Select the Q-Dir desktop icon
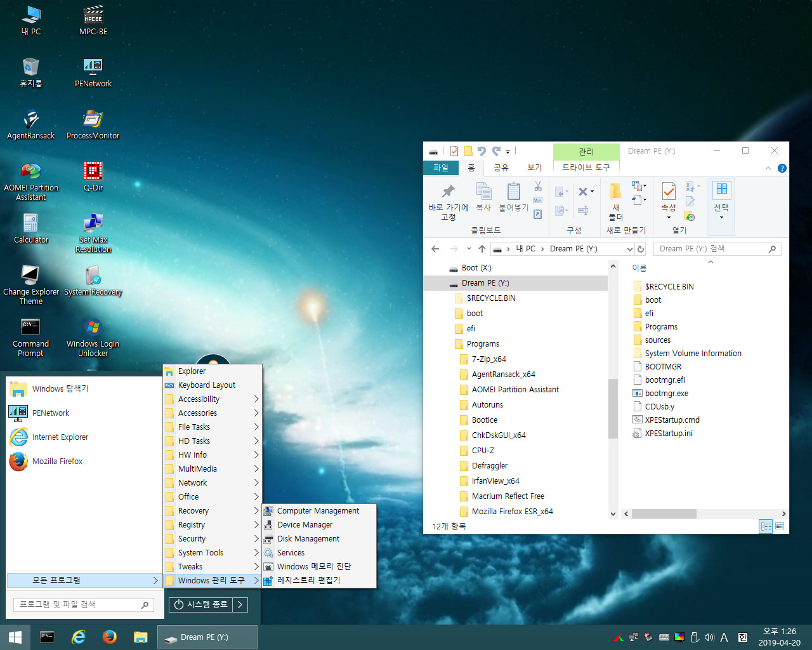Image resolution: width=812 pixels, height=650 pixels. click(93, 176)
